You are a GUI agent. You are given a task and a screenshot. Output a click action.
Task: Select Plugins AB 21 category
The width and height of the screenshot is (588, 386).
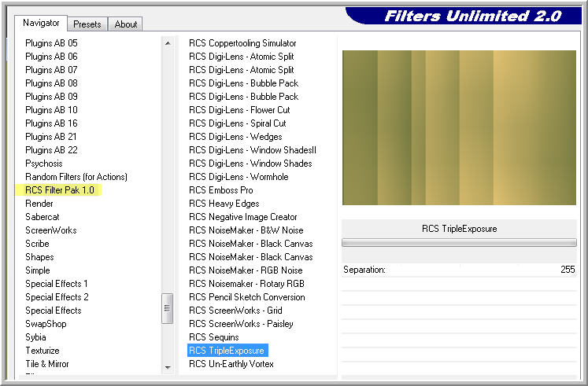click(51, 137)
